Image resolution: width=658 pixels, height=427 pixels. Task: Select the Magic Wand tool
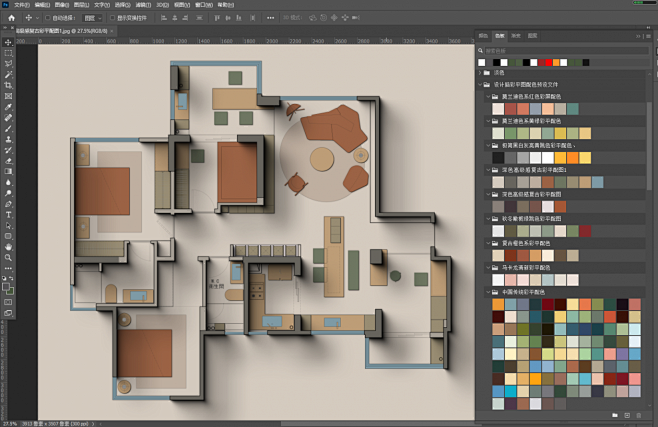point(8,75)
